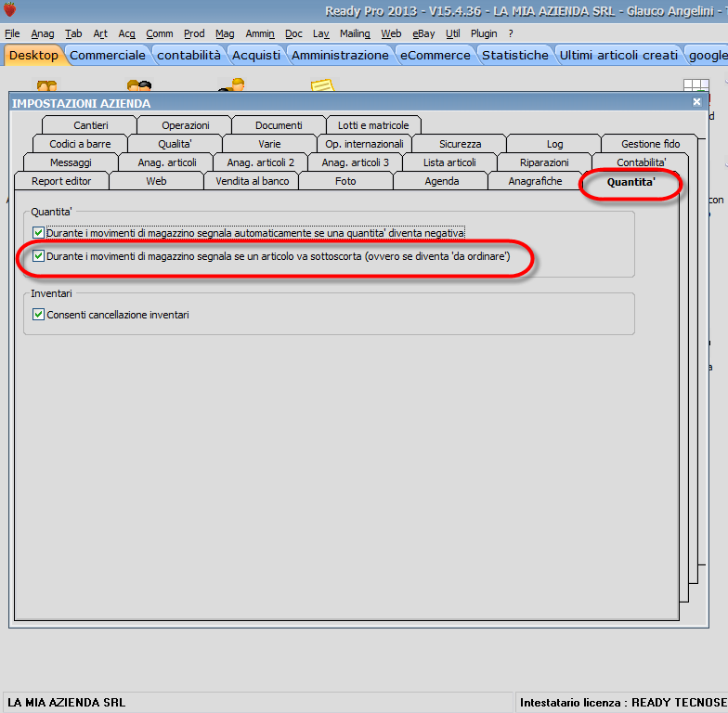Image resolution: width=728 pixels, height=713 pixels.
Task: Switch to the Acquisti workspace tab
Action: click(x=256, y=55)
